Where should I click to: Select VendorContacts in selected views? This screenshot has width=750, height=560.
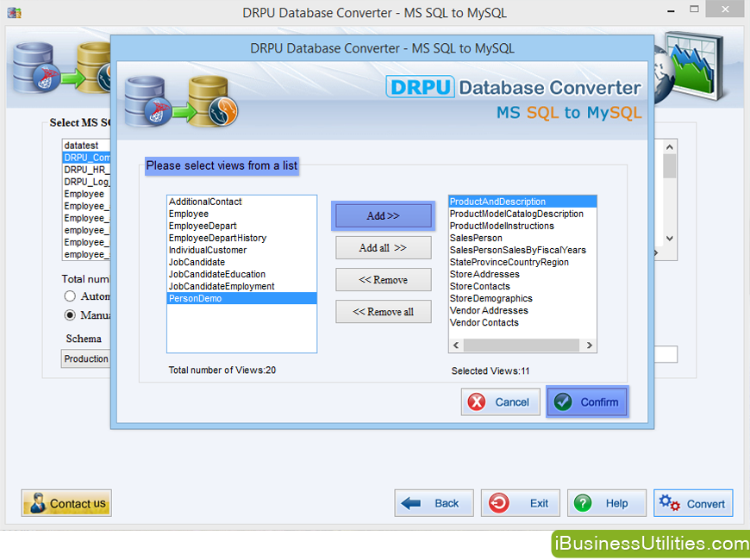coord(522,323)
